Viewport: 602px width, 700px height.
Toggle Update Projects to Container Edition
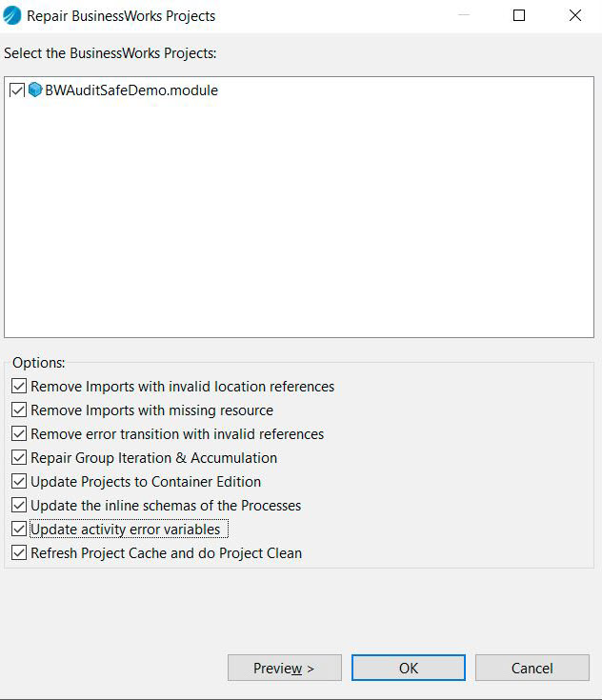tap(20, 482)
